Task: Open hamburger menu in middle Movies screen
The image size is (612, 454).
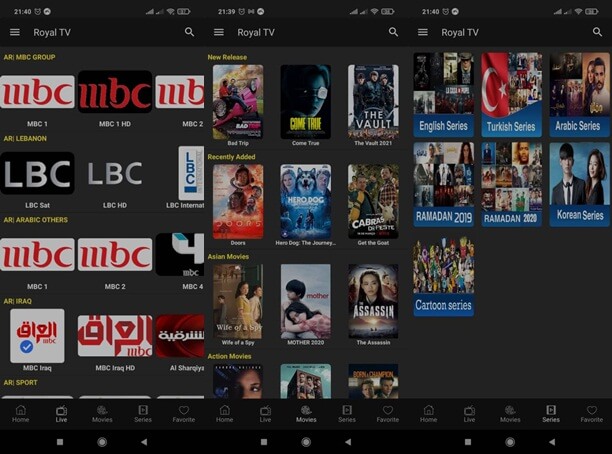Action: [219, 32]
